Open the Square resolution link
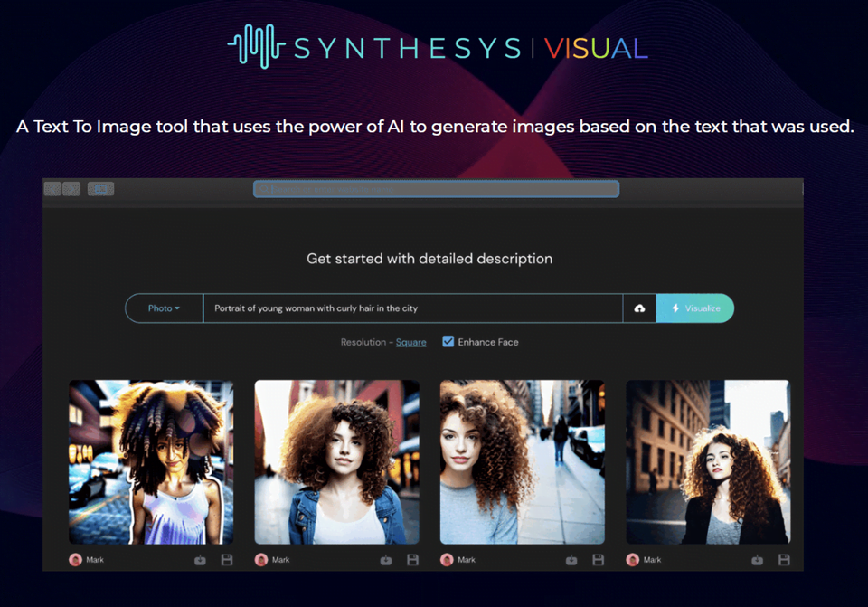 pos(411,342)
